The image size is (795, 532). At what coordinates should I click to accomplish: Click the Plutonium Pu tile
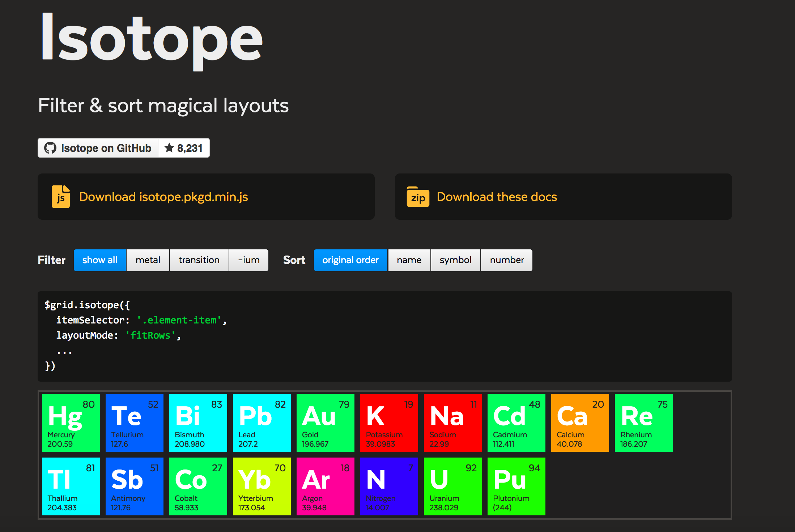pyautogui.click(x=516, y=486)
